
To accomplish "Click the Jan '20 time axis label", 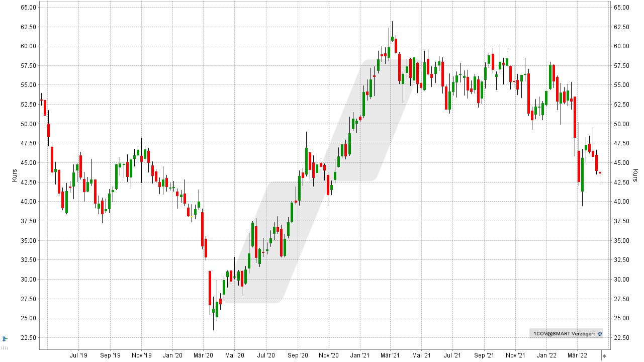I will [x=172, y=355].
